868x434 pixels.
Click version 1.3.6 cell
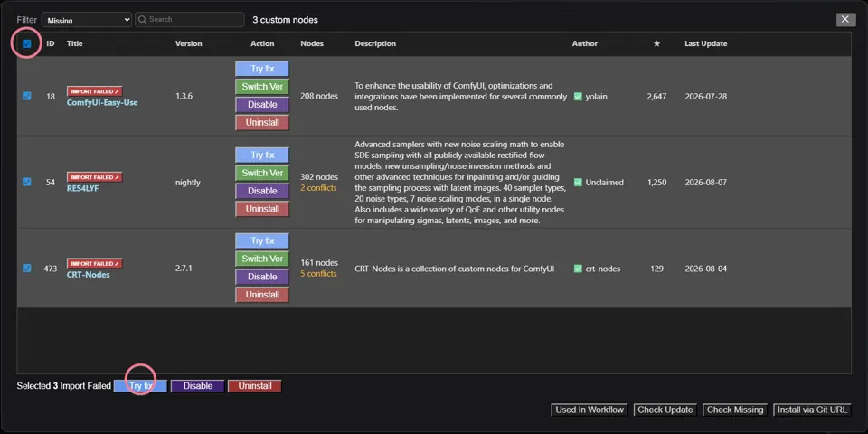[x=184, y=96]
